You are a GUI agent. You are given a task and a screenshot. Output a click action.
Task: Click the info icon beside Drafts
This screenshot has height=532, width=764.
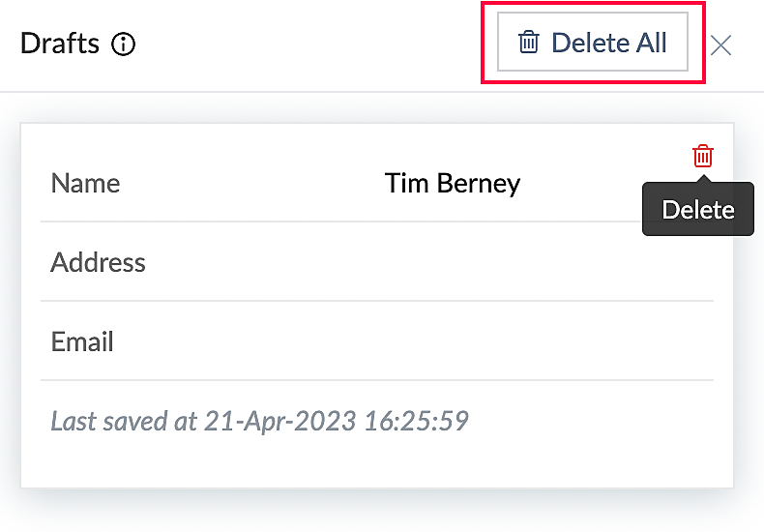pos(123,44)
